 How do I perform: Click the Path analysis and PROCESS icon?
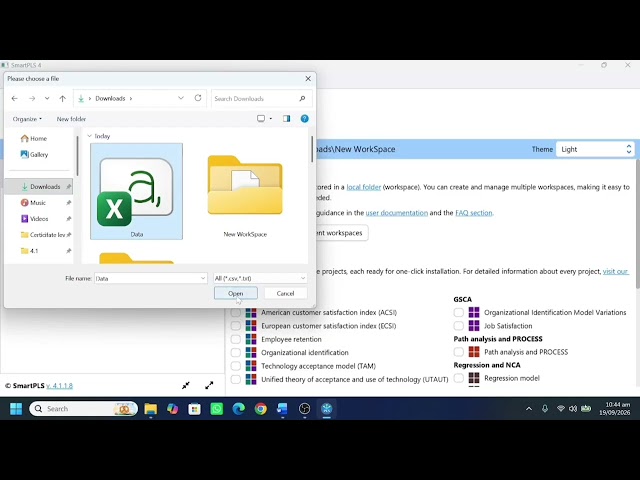(474, 352)
